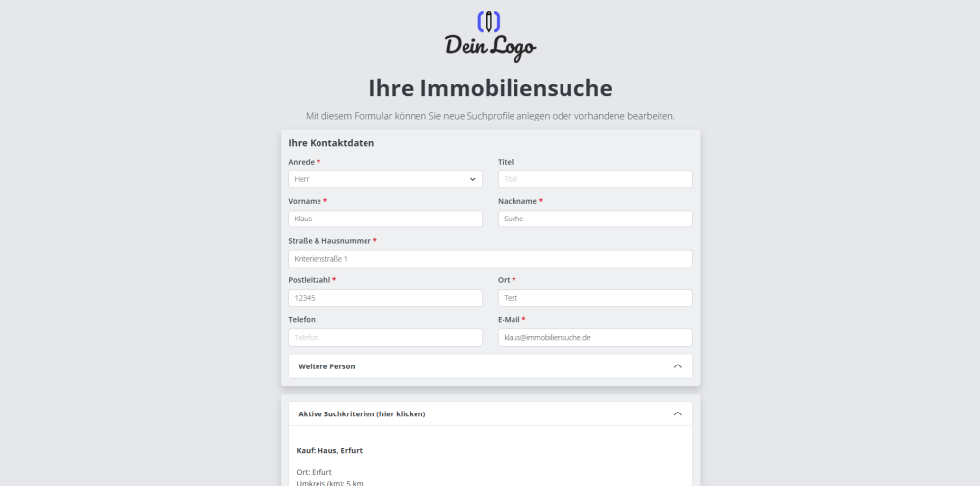
Task: Click the Dein Logo image
Action: (x=490, y=36)
